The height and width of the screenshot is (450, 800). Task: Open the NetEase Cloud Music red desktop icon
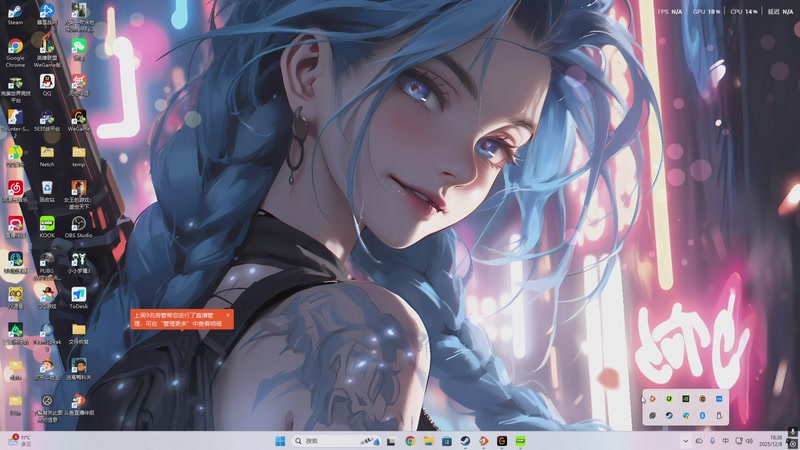click(x=15, y=191)
